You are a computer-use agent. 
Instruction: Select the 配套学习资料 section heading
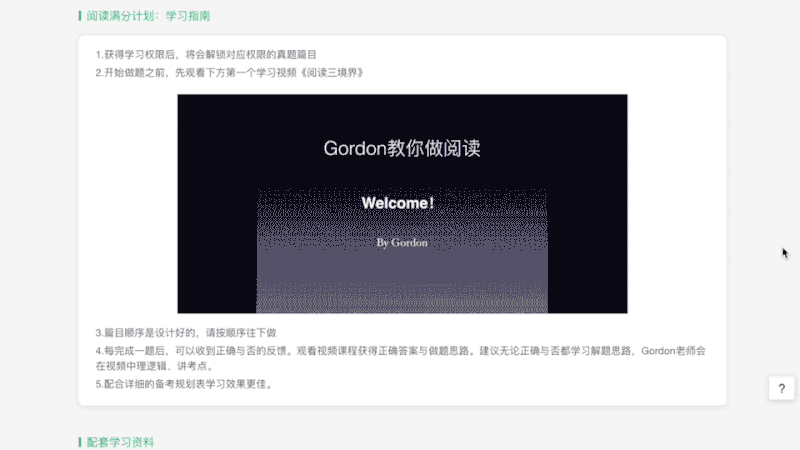[120, 441]
